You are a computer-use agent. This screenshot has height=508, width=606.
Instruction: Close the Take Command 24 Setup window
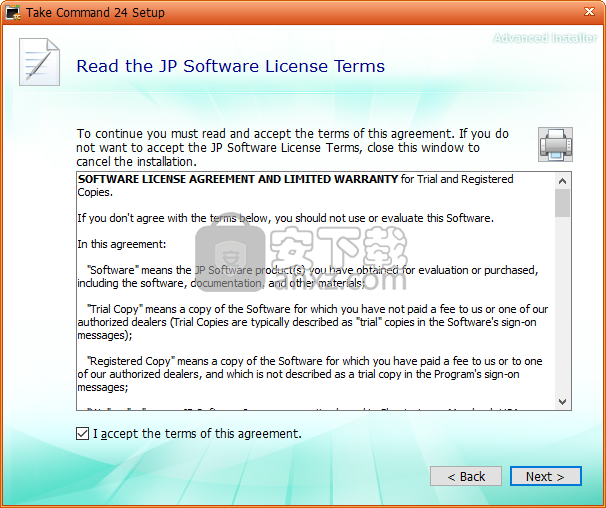(589, 12)
